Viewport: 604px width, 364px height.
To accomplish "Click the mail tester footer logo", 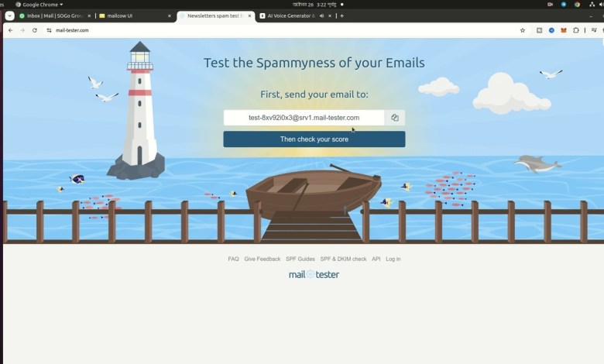I will click(x=314, y=274).
